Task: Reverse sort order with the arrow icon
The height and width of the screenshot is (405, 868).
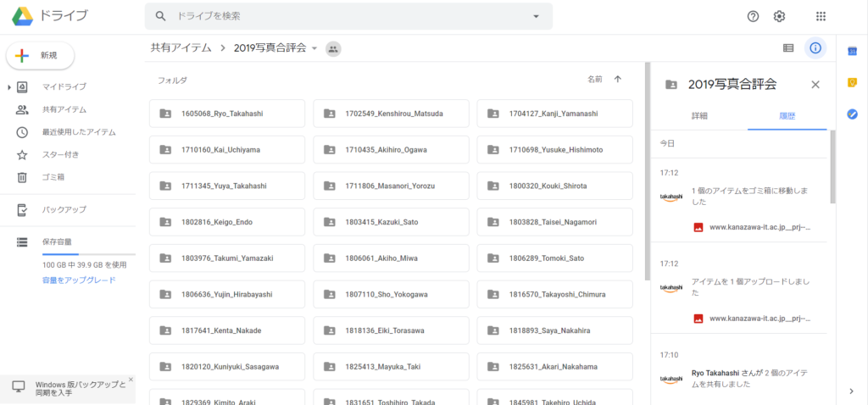Action: coord(617,80)
